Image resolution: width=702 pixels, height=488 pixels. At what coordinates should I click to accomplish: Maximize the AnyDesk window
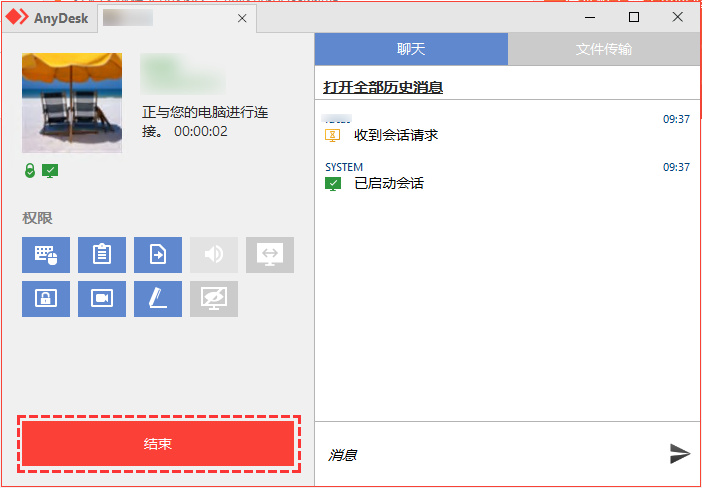point(634,17)
